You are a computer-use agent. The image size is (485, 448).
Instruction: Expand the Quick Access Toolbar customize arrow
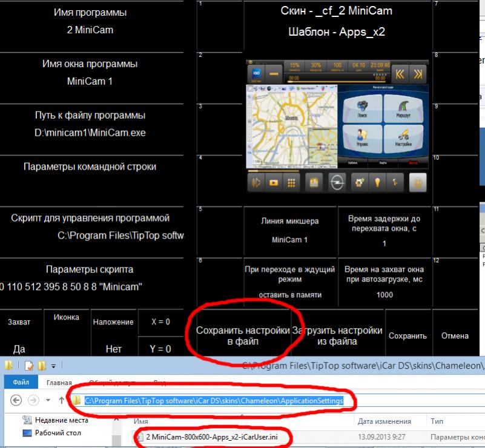pyautogui.click(x=53, y=366)
